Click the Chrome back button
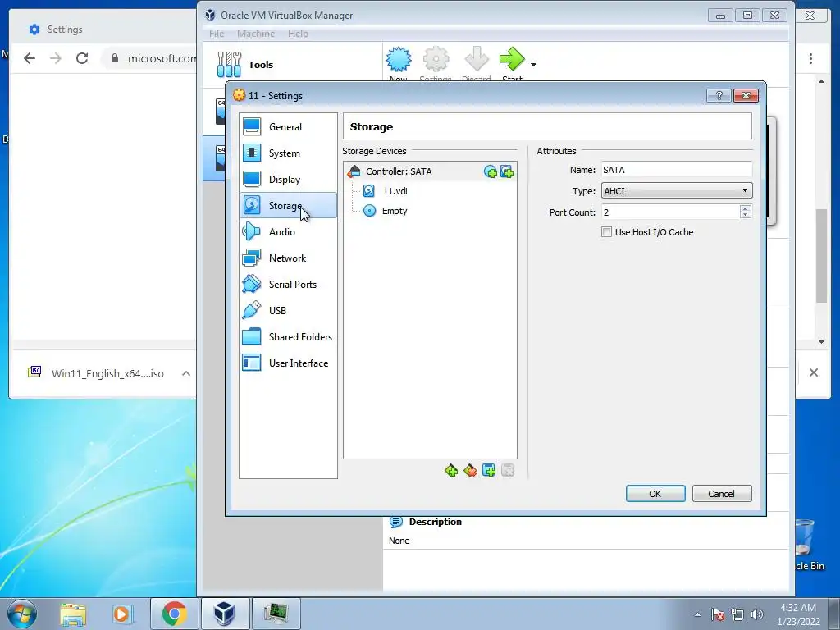Screen dimensions: 840x630 click(30, 58)
